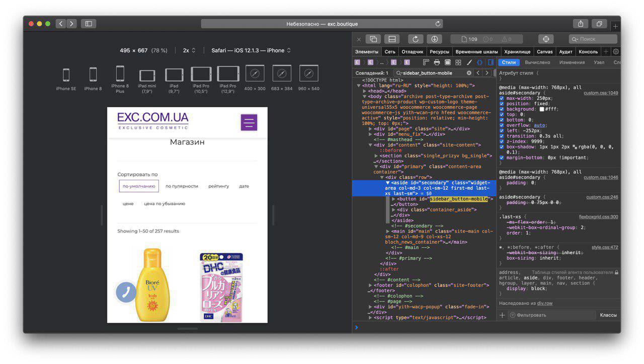Open the flexboxgrid.css:300 source link

tap(598, 217)
